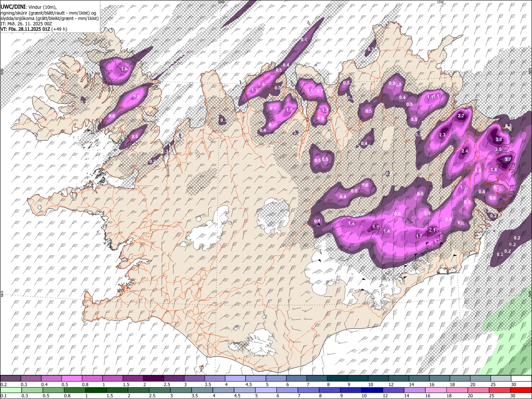Click the 9 swatch on the rain scale
The image size is (532, 399).
tap(351, 390)
